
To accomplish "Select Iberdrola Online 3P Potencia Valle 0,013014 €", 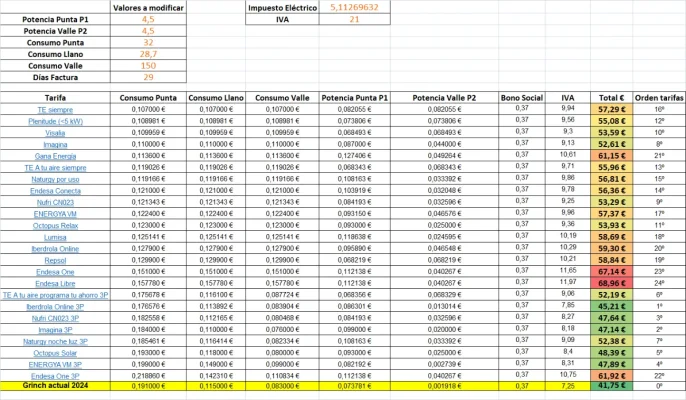I will click(444, 306).
